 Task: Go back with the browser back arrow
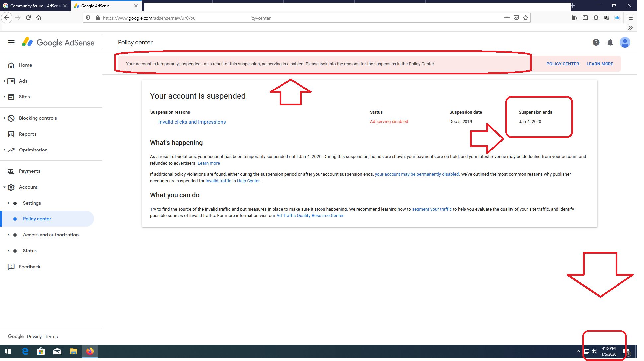coord(7,18)
